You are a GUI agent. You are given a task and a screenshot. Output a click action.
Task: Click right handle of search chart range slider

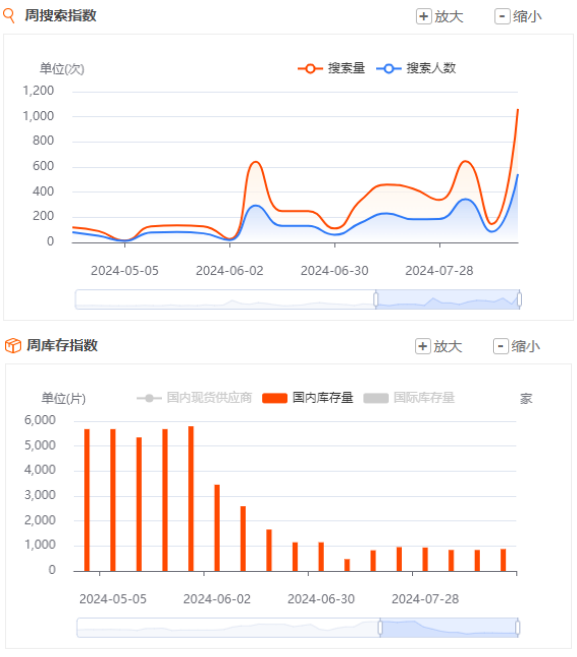519,300
